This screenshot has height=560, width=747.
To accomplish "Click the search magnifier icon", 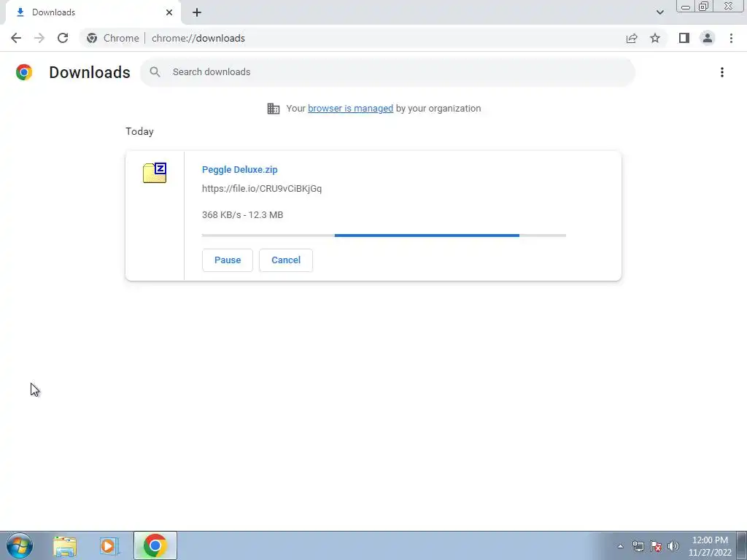I will (155, 72).
